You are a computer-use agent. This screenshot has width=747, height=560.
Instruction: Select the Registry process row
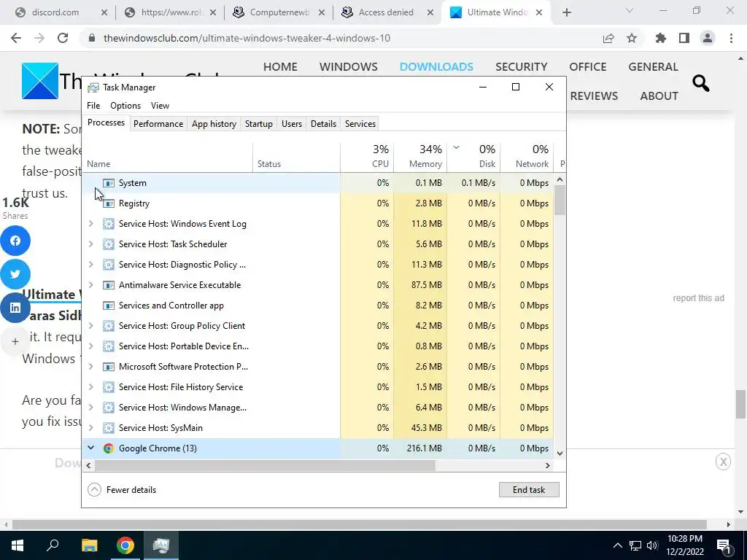pyautogui.click(x=318, y=203)
